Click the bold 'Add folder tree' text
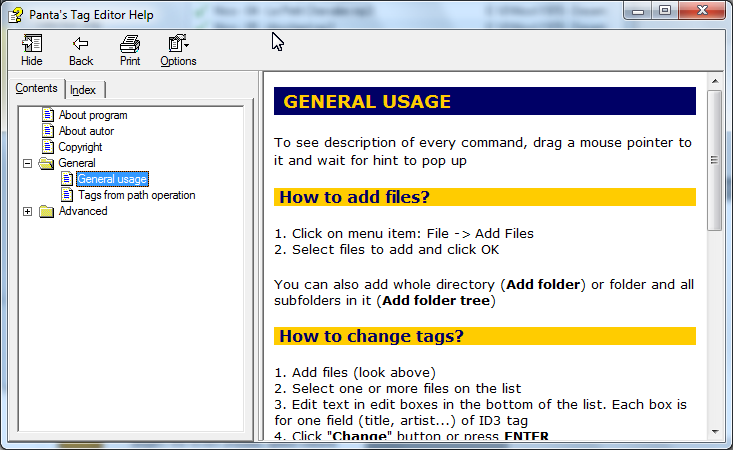 [436, 300]
